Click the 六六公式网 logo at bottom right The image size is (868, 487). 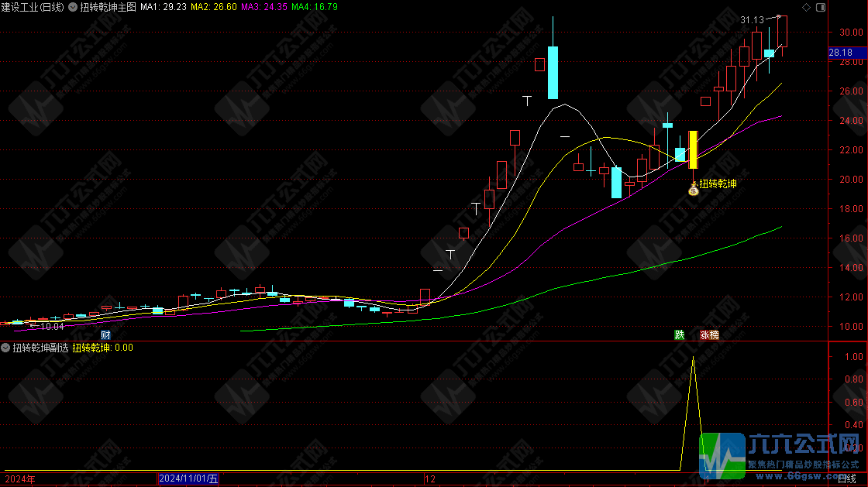tap(783, 455)
